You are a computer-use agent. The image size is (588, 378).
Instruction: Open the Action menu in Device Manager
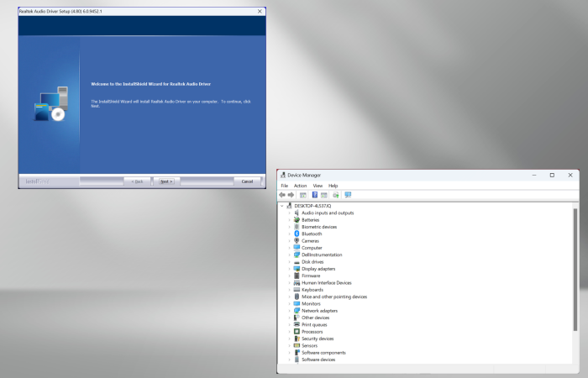300,186
